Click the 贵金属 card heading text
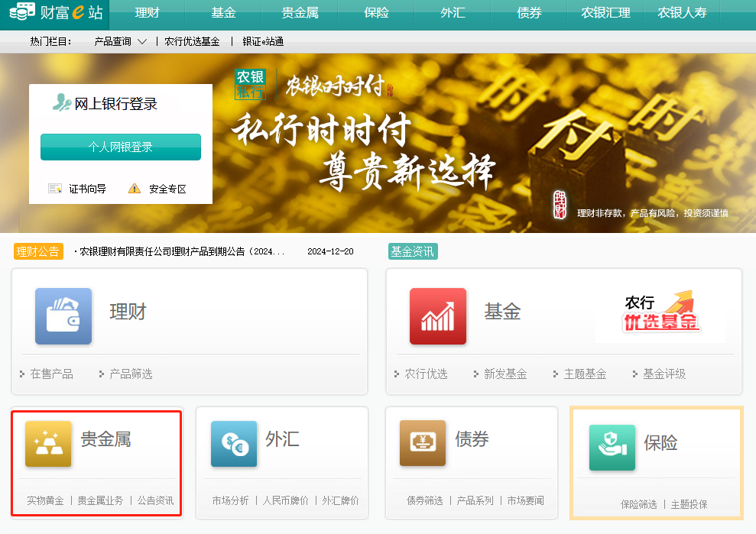Screen dimensions: 756x534 (105, 439)
